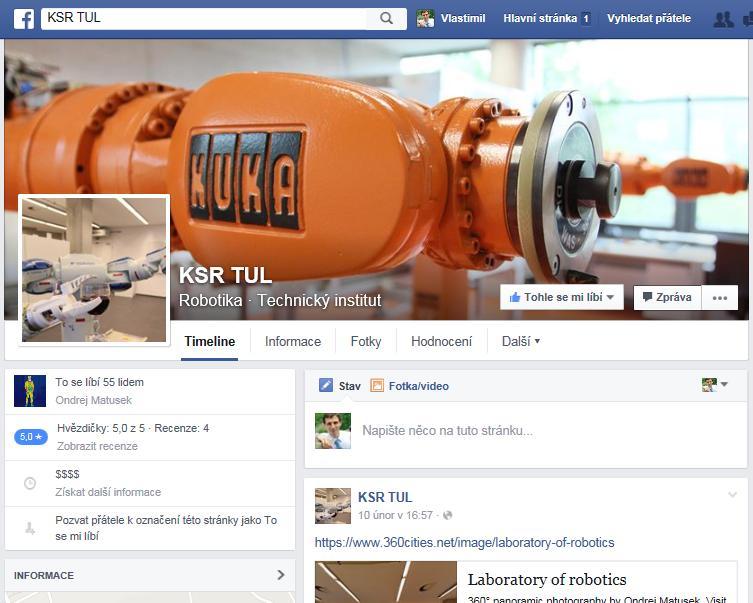Open the KSR TUL post options chevron
This screenshot has width=753, height=603.
[732, 494]
